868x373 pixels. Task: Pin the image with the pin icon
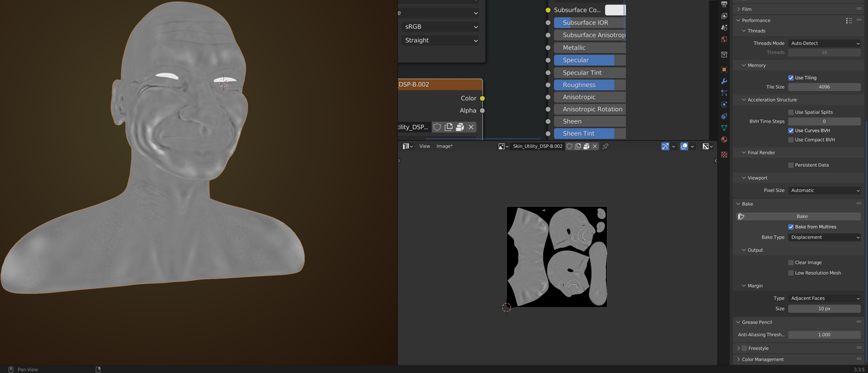pyautogui.click(x=606, y=146)
